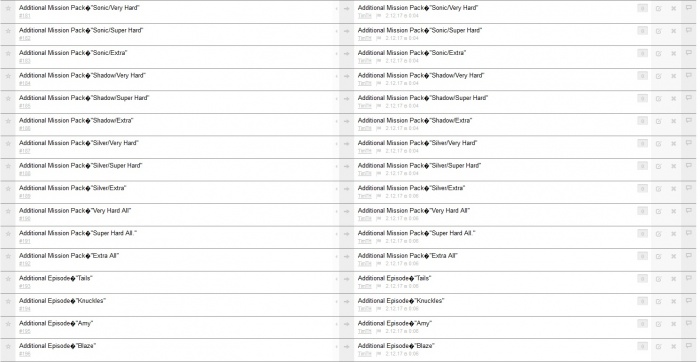This screenshot has height=362, width=700.
Task: Edit the "Shadow/Super Hard" translation
Action: (x=658, y=99)
